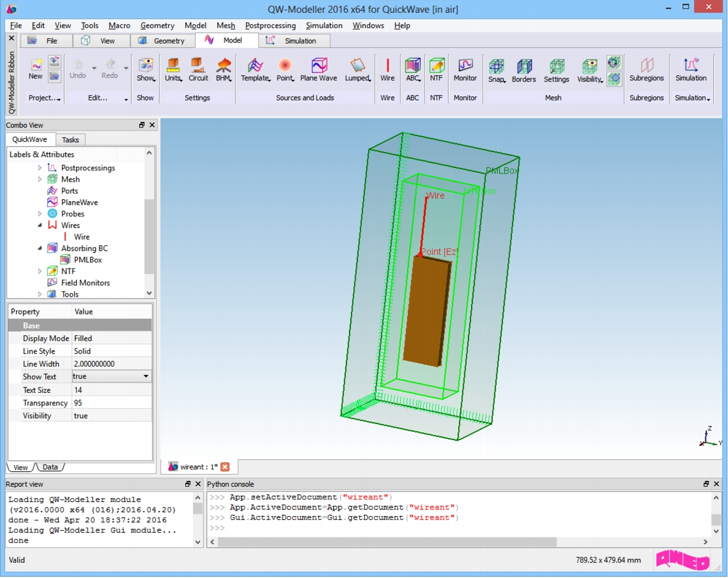Open the Mesh menu
728x578 pixels.
click(226, 26)
